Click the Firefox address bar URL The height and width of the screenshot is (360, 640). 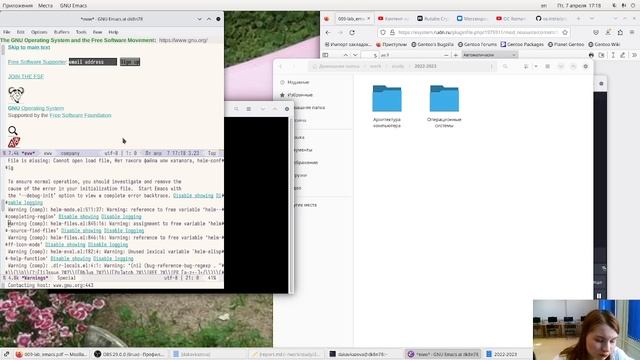(x=478, y=32)
